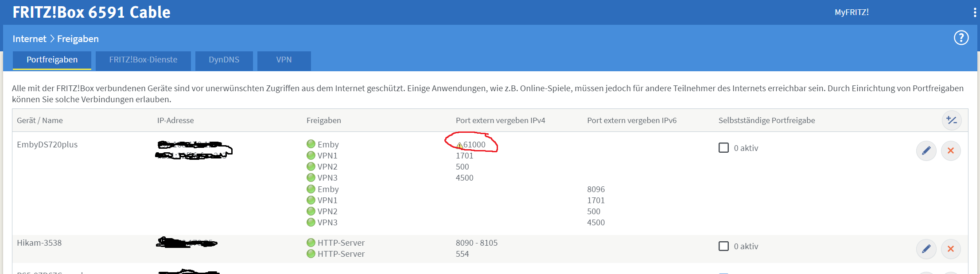Click green status dot for first VPN2 share

311,166
